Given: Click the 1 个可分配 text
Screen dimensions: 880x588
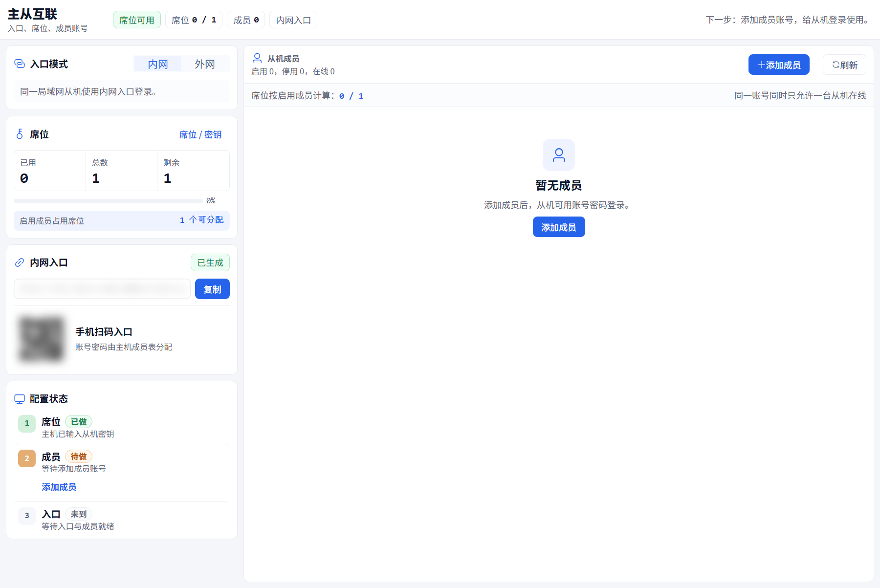Looking at the screenshot, I should tap(201, 220).
